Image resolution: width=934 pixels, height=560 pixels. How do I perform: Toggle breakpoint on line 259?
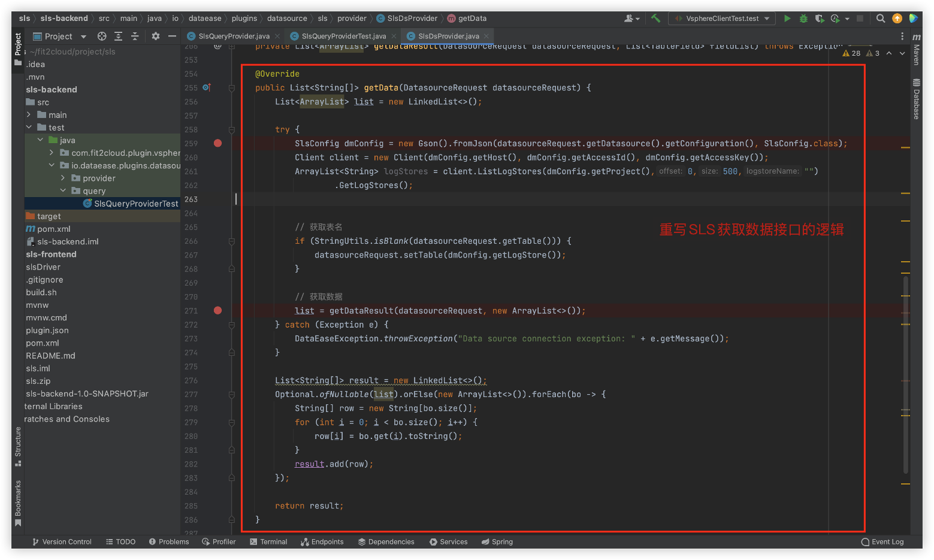[218, 143]
